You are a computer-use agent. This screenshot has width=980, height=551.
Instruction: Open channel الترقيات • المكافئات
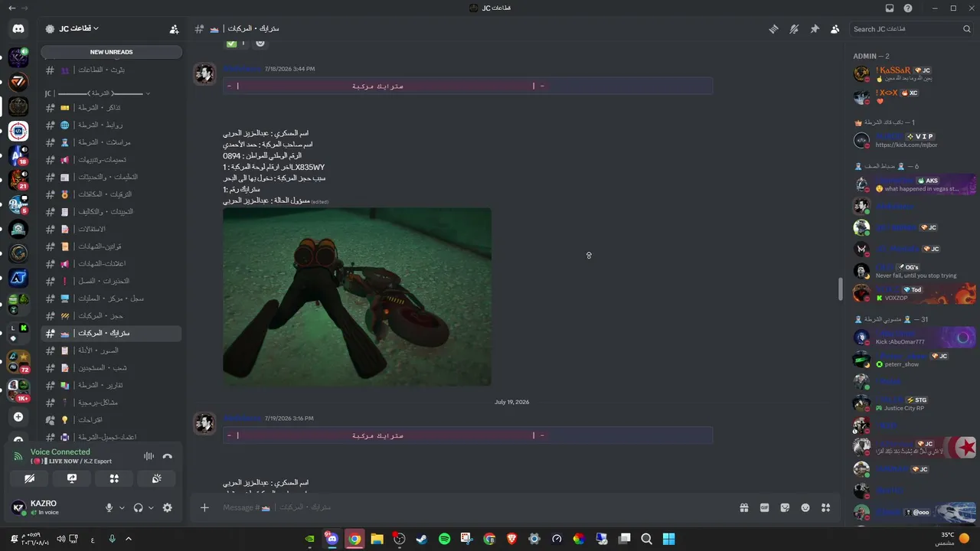click(112, 194)
